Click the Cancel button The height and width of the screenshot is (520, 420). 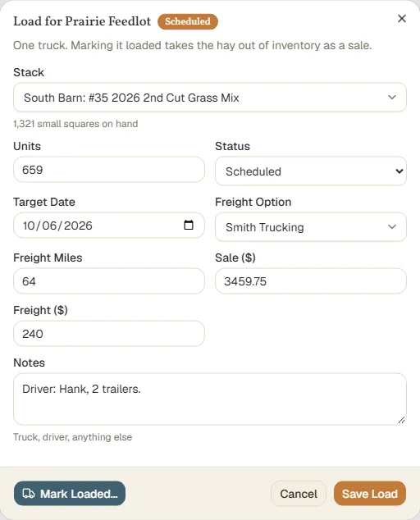coord(299,494)
